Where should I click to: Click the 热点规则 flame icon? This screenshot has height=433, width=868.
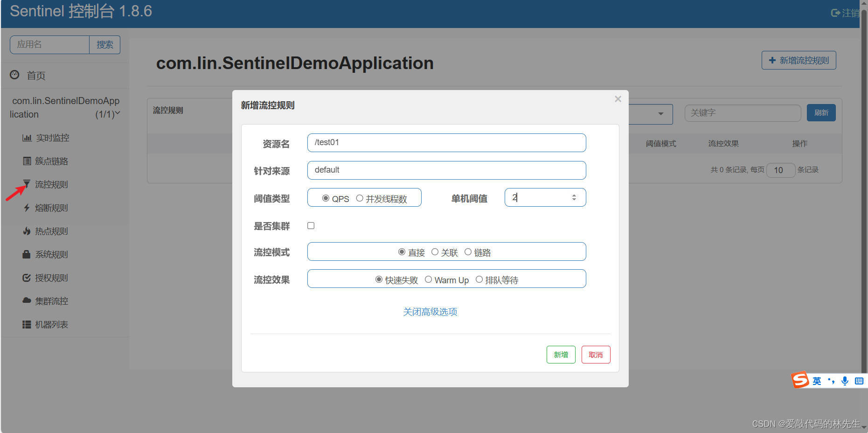(x=27, y=231)
